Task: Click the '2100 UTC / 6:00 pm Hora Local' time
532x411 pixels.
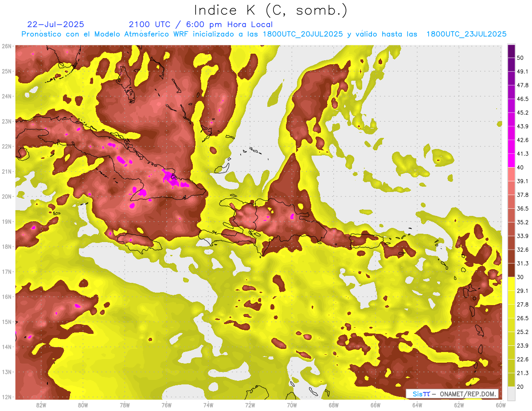Action: pyautogui.click(x=201, y=24)
